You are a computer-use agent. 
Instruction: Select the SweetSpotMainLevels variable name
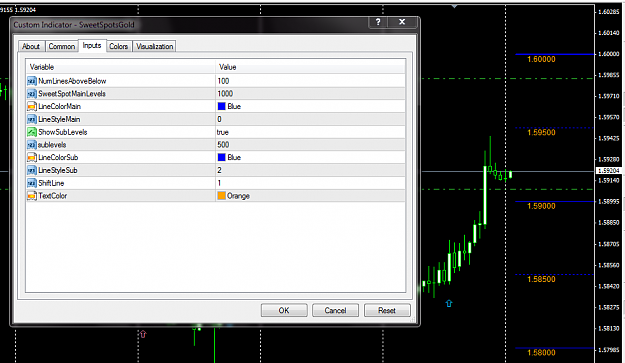[72, 94]
